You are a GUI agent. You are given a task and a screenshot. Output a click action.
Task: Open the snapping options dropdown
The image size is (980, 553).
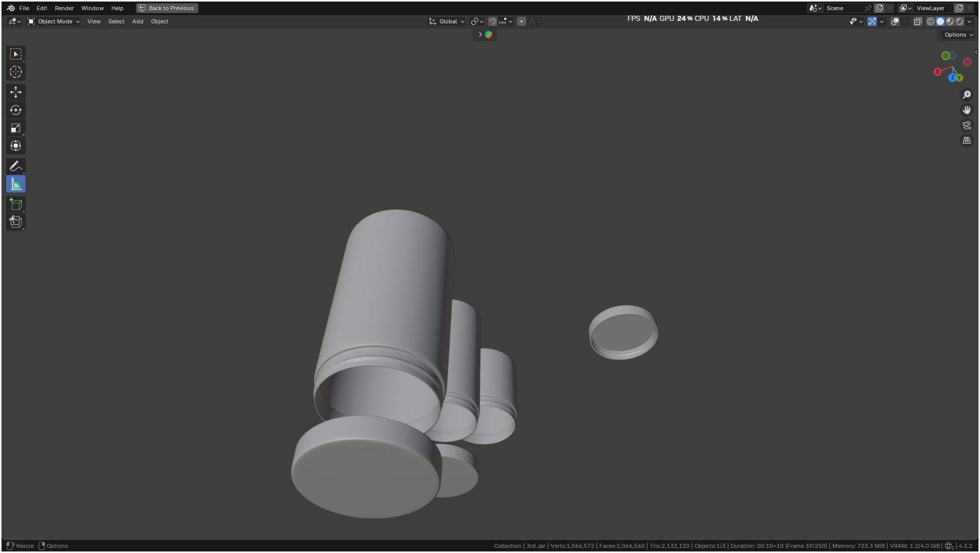coord(506,21)
